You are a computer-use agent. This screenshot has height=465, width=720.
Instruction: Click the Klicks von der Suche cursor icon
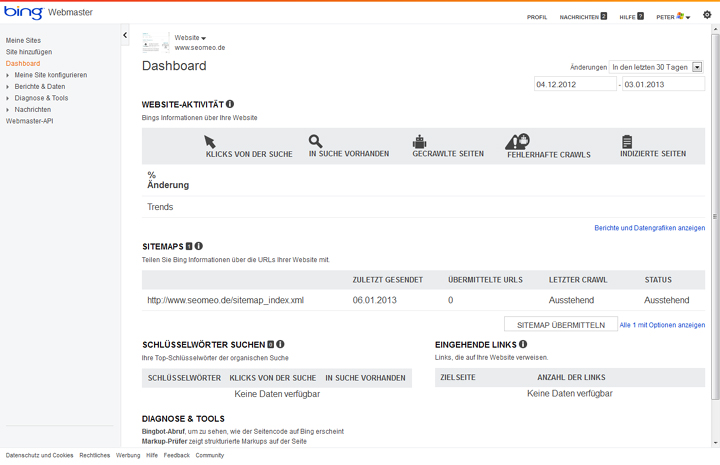(210, 141)
